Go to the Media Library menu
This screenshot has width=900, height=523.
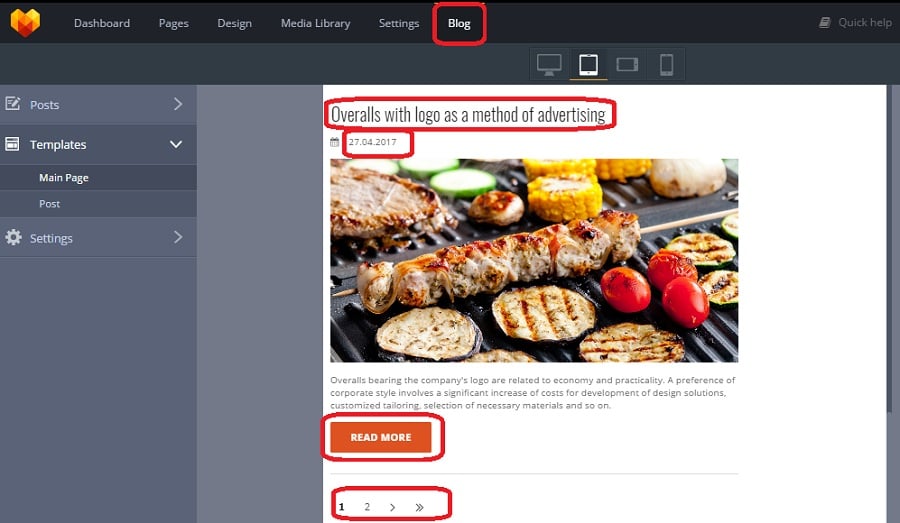tap(315, 24)
